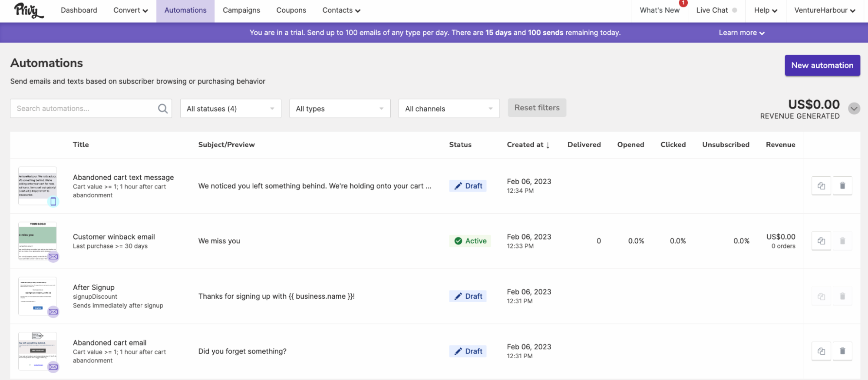
Task: Sort by the Created at column
Action: (x=528, y=145)
